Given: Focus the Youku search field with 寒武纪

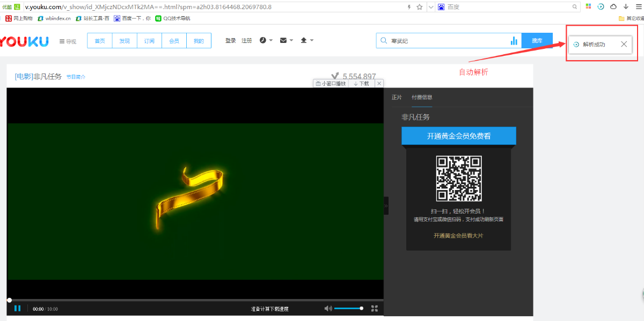Looking at the screenshot, I should pyautogui.click(x=448, y=41).
